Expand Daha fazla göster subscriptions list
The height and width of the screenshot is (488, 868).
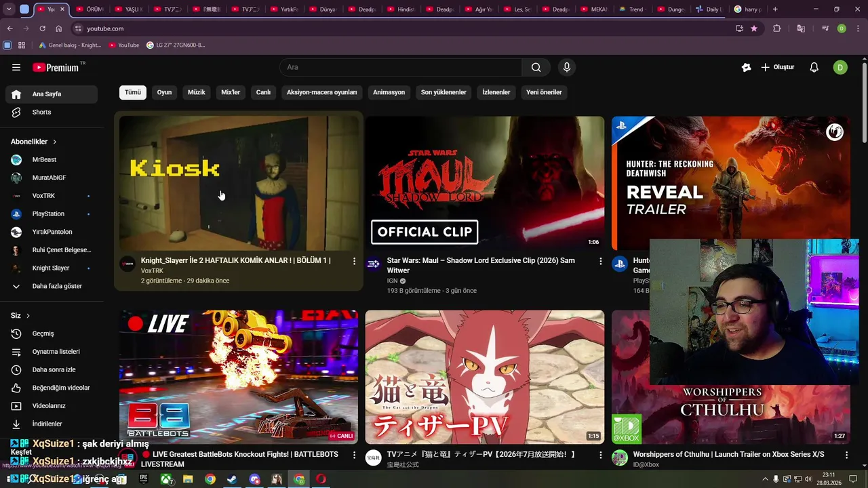pyautogui.click(x=52, y=286)
